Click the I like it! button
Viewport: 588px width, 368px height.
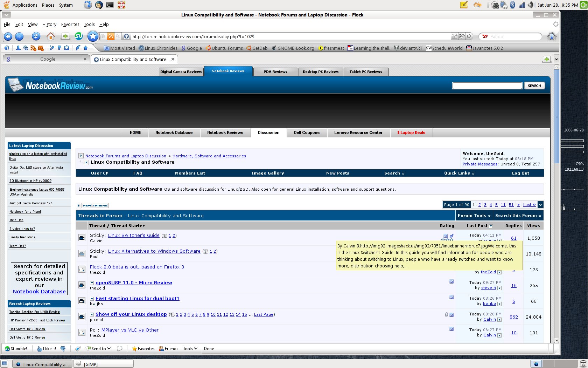(47, 349)
